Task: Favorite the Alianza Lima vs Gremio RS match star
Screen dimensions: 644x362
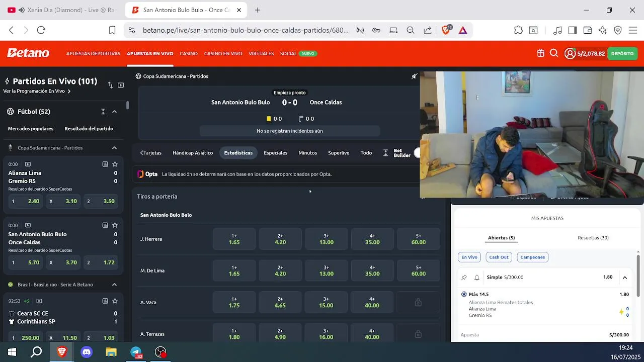Action: click(x=115, y=164)
